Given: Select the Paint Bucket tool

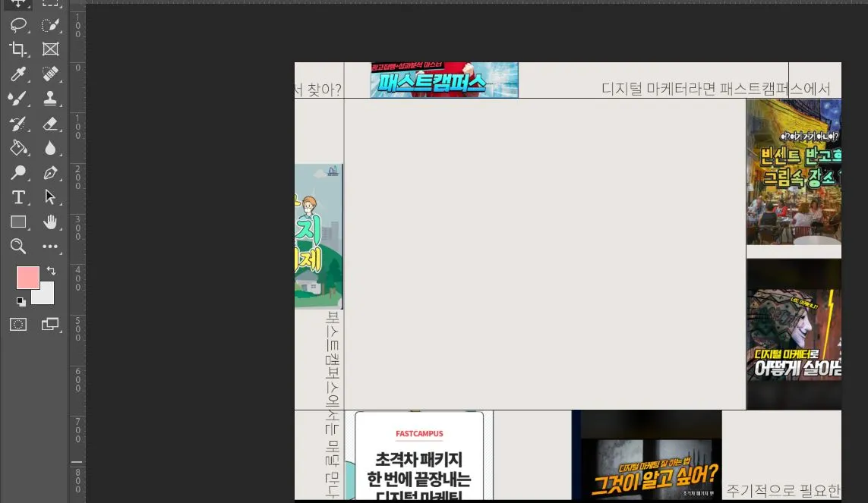Looking at the screenshot, I should click(x=18, y=148).
